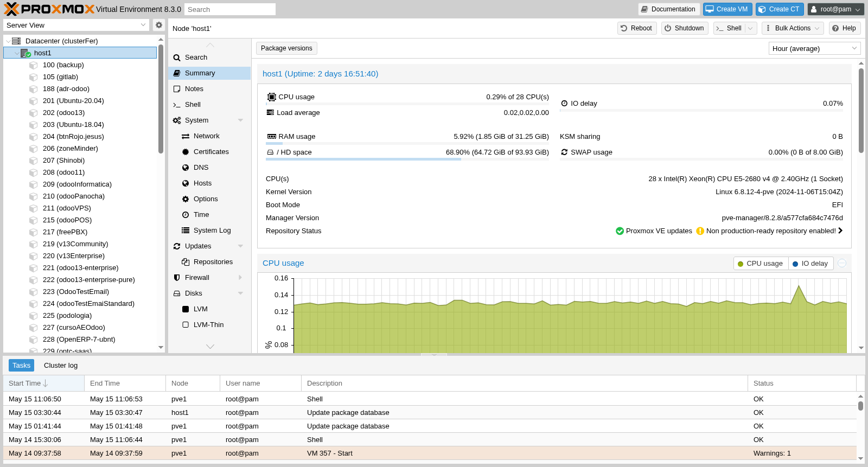Screen dimensions: 868x467
Task: Select the Summary menu item
Action: click(209, 73)
